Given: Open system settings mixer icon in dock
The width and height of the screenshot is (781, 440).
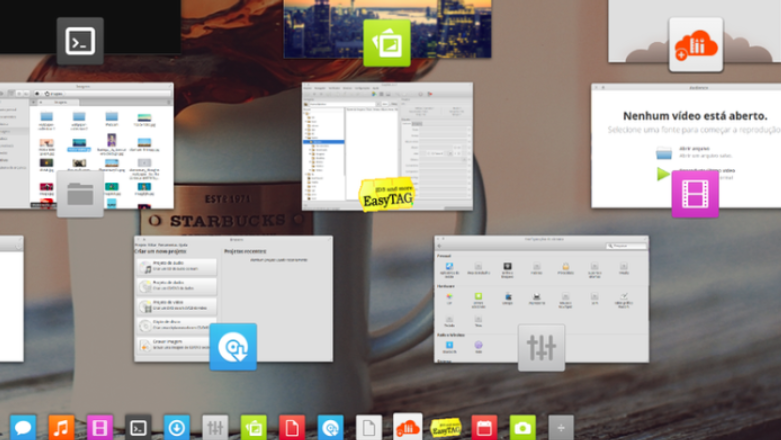Looking at the screenshot, I should tap(215, 428).
